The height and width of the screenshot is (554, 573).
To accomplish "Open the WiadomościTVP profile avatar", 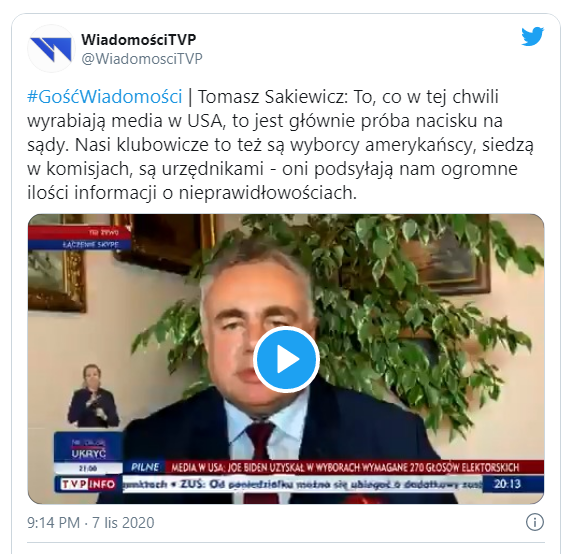I will click(x=51, y=49).
